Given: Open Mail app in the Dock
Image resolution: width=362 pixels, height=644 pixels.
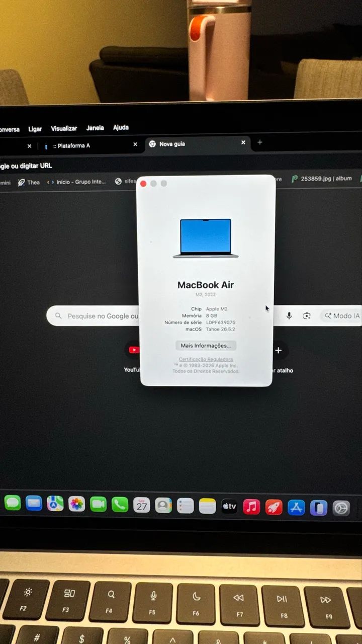Looking at the screenshot, I should pos(34,503).
